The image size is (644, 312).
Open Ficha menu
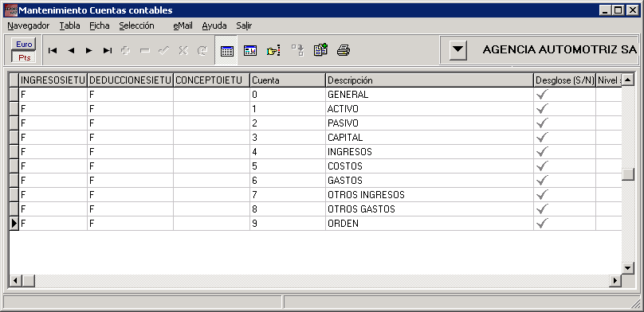[100, 25]
